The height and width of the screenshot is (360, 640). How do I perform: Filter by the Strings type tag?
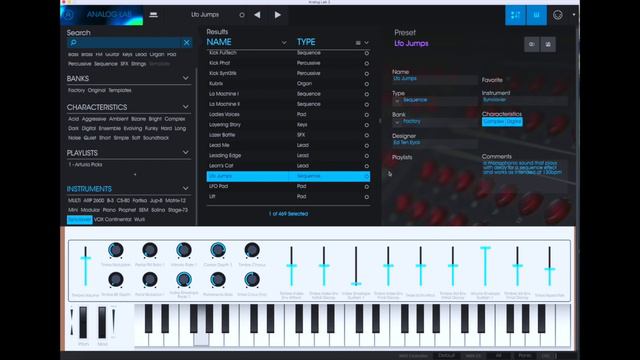138,64
